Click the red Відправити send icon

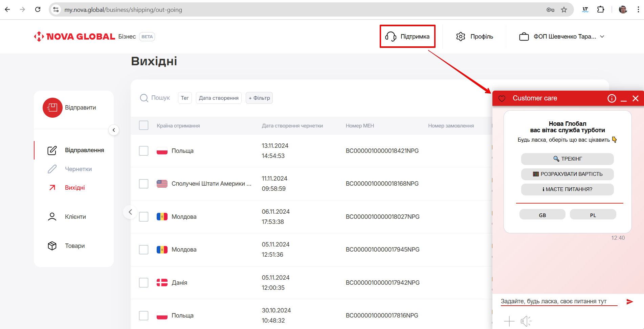point(52,108)
